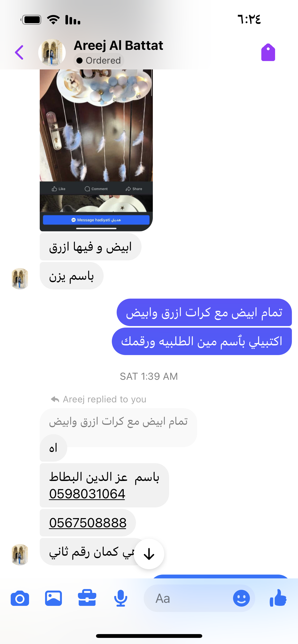Tap the purple back arrow
Screen dimensions: 298x644
click(x=19, y=52)
